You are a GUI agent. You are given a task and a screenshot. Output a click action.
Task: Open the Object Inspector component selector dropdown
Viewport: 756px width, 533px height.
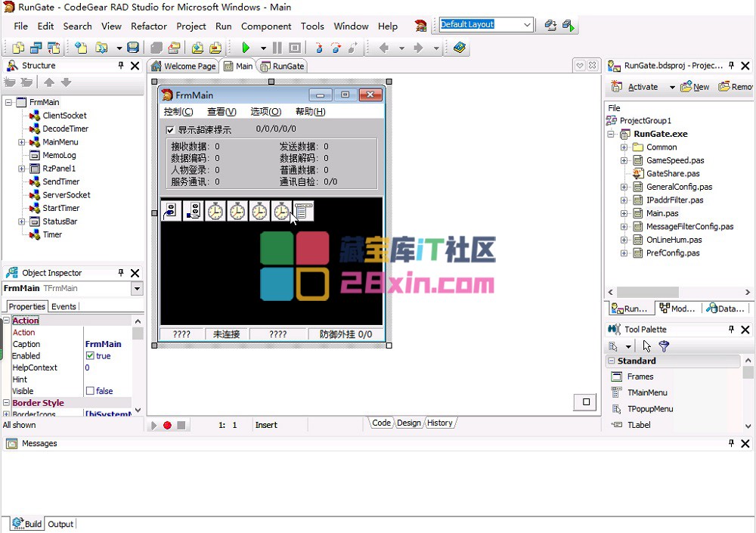coord(137,289)
